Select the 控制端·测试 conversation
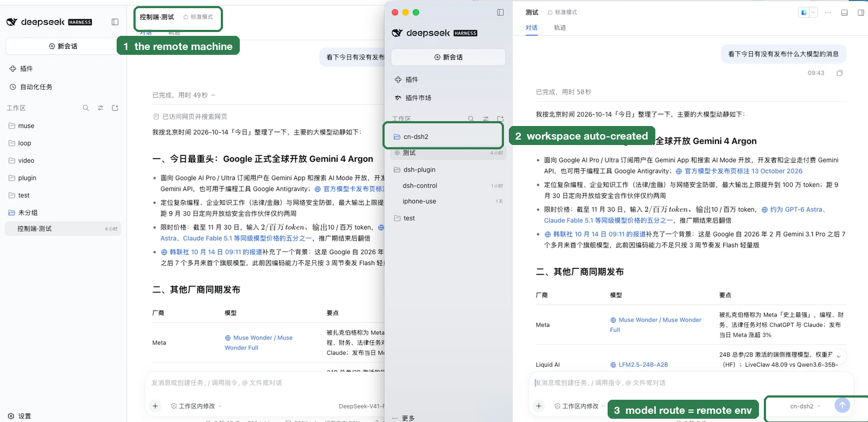 pyautogui.click(x=63, y=229)
